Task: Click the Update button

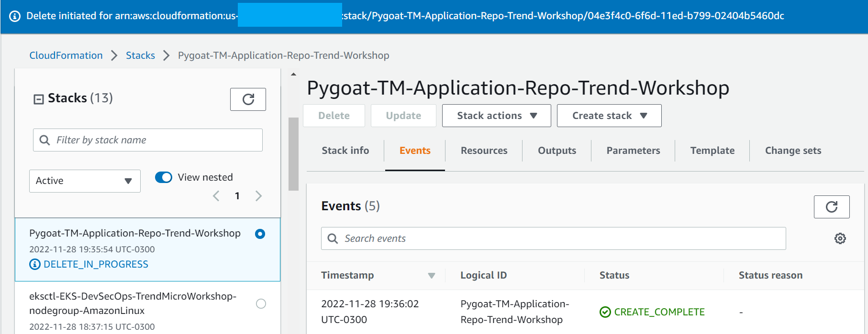Action: pos(403,116)
